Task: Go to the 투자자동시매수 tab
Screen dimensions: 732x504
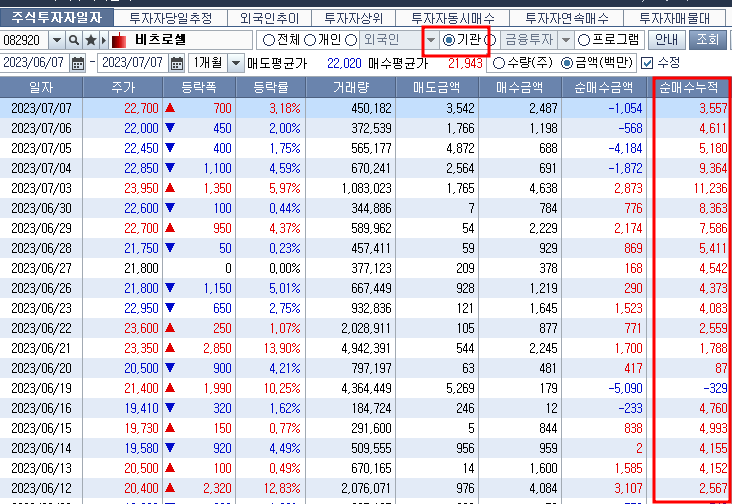Action: tap(452, 18)
